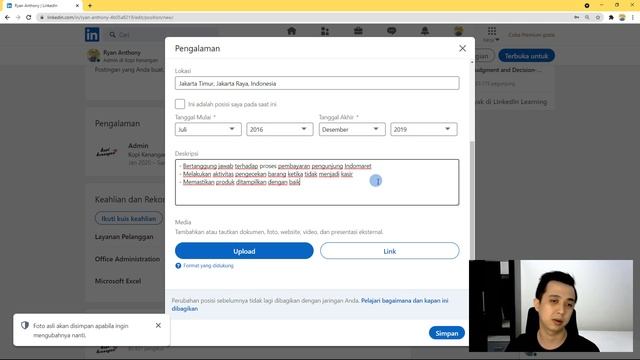
Task: Open Jobs briefcase icon in navbar
Action: 358,31
